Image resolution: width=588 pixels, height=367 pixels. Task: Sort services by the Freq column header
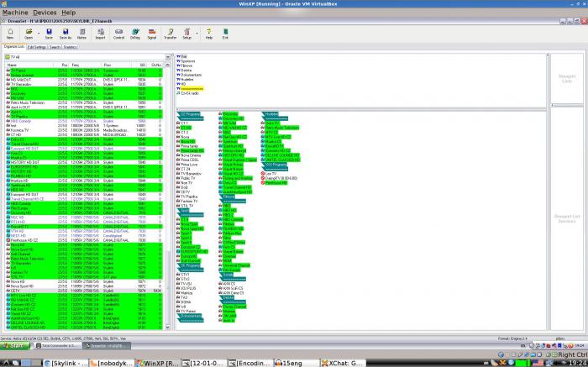(x=87, y=66)
